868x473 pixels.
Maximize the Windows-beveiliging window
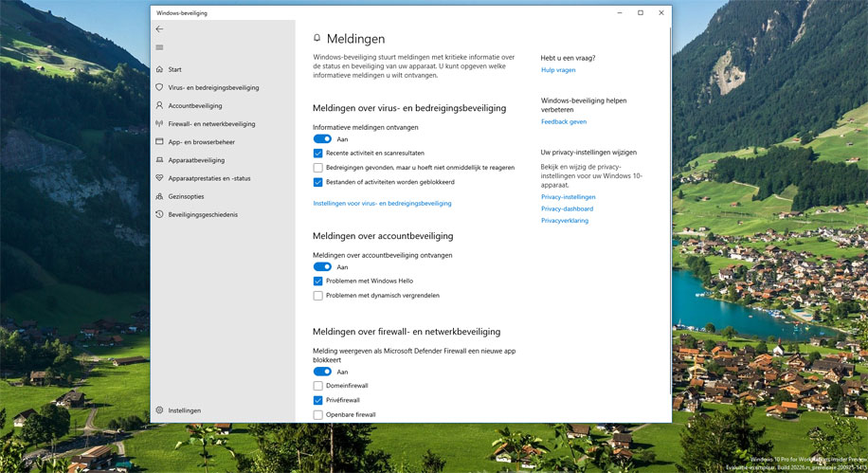click(x=641, y=12)
